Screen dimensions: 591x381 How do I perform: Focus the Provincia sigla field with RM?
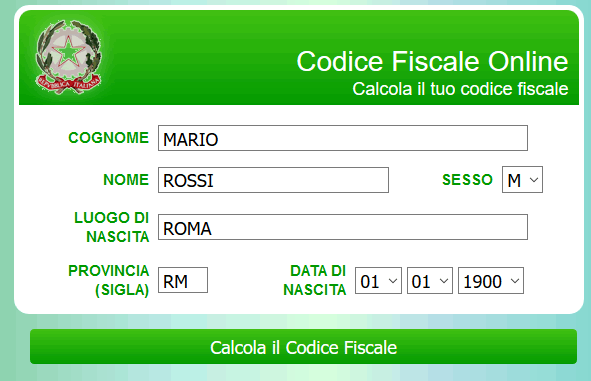coord(183,280)
